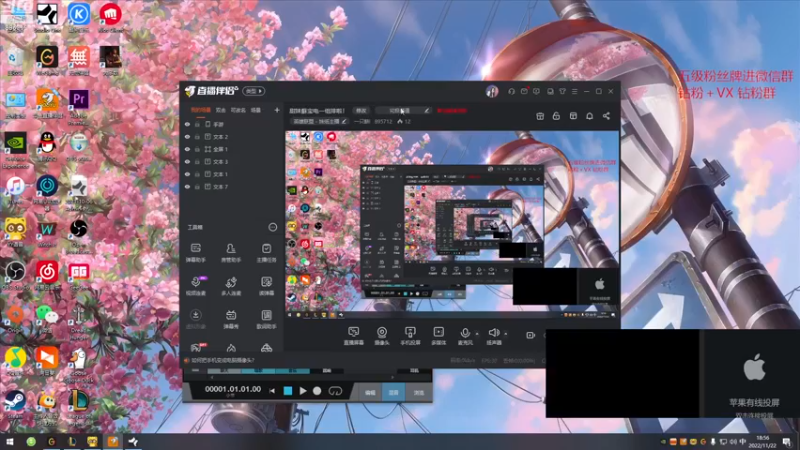Toggle lock on the 手游 layer
The width and height of the screenshot is (800, 450).
[197, 124]
